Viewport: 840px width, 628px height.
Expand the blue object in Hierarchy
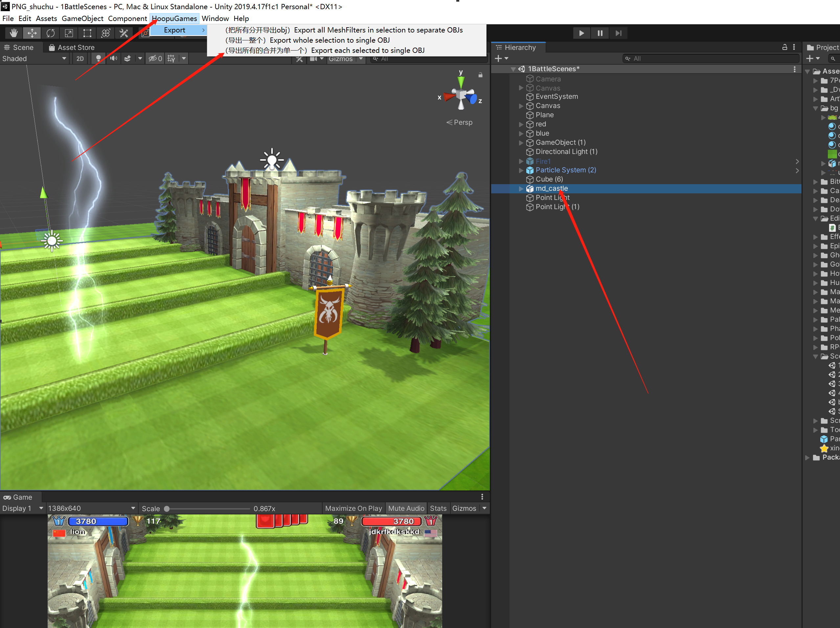click(521, 133)
